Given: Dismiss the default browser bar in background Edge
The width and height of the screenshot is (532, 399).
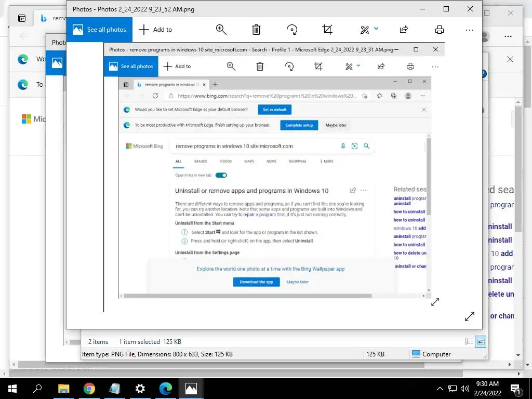Looking at the screenshot, I should click(510, 59).
